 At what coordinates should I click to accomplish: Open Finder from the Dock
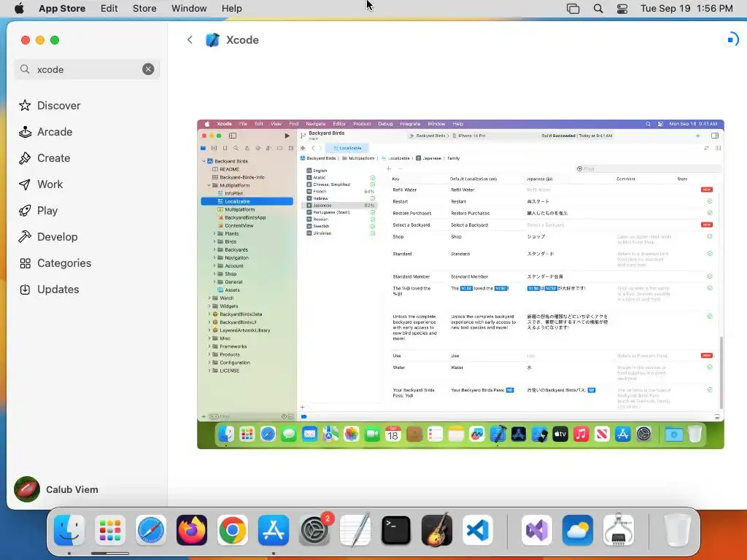point(69,530)
